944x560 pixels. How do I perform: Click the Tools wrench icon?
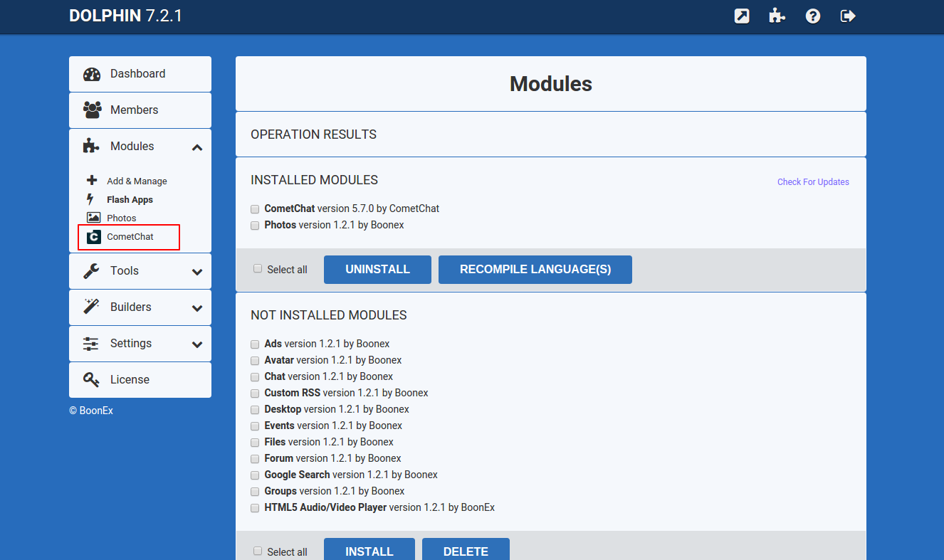[91, 270]
